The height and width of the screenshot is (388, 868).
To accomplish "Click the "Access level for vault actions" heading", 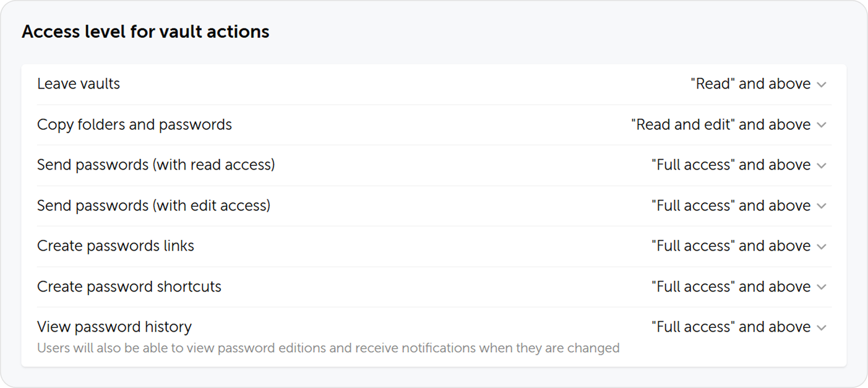I will point(146,32).
